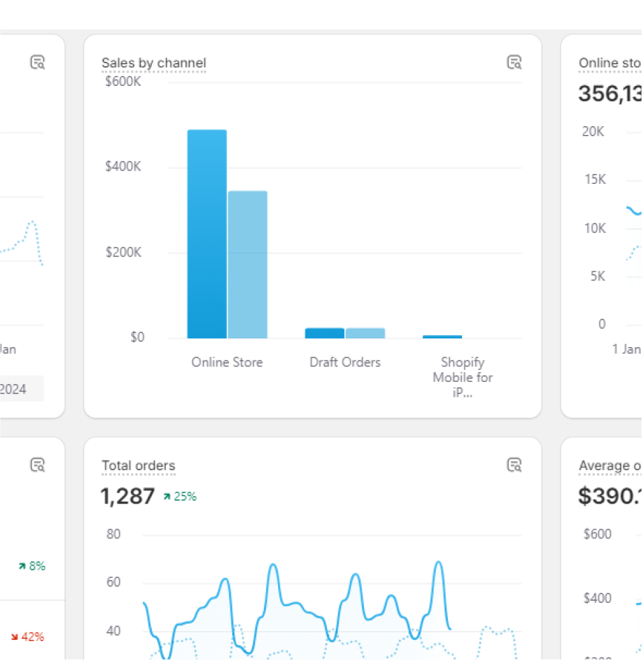
Task: Click the 1,287 total orders value
Action: pyautogui.click(x=128, y=496)
